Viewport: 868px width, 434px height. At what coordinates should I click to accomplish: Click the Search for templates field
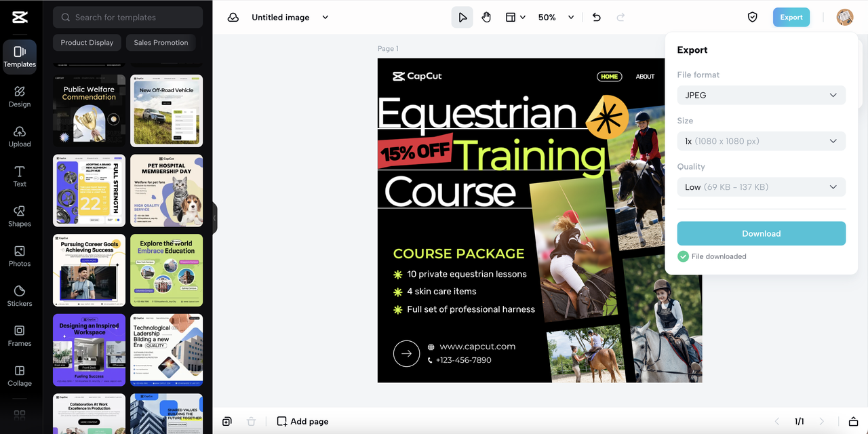pyautogui.click(x=127, y=18)
